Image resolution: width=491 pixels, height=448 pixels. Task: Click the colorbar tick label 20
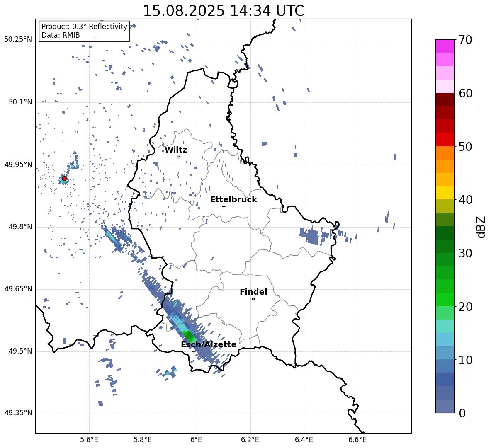click(466, 307)
